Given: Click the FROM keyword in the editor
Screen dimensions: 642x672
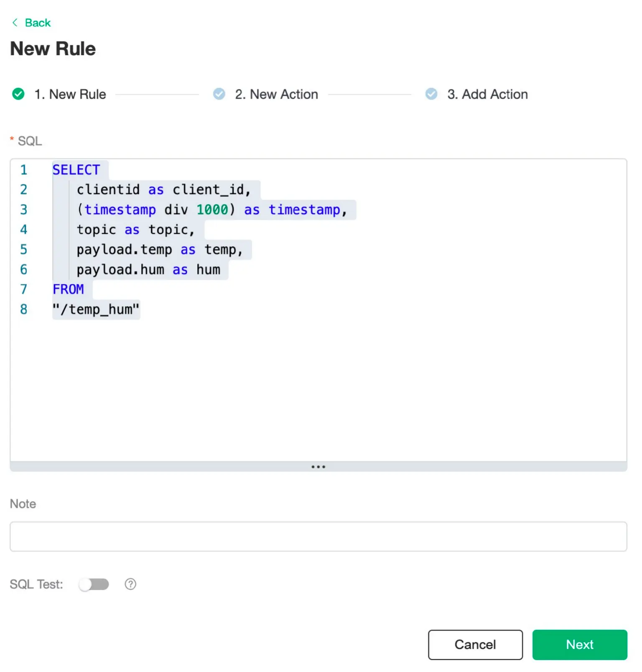Looking at the screenshot, I should tap(68, 289).
